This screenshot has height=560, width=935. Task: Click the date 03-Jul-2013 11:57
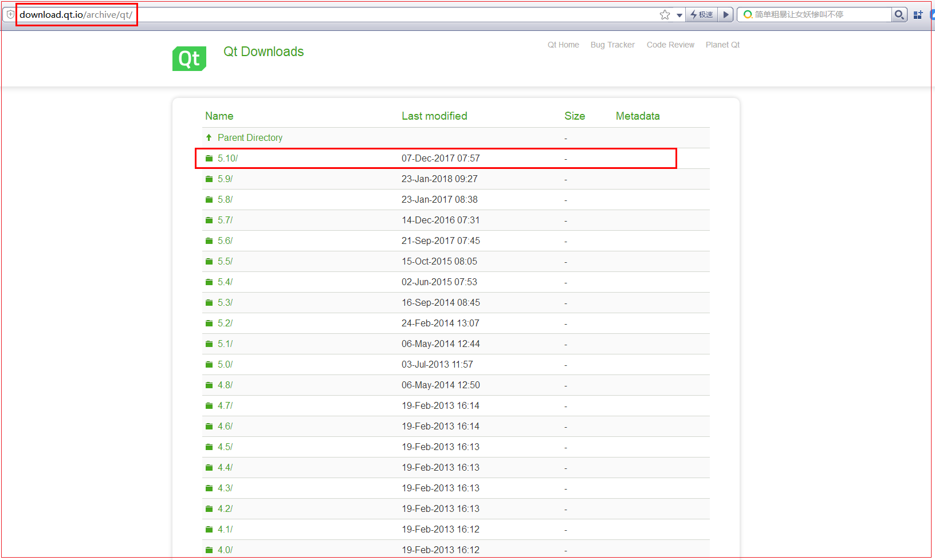pyautogui.click(x=437, y=365)
